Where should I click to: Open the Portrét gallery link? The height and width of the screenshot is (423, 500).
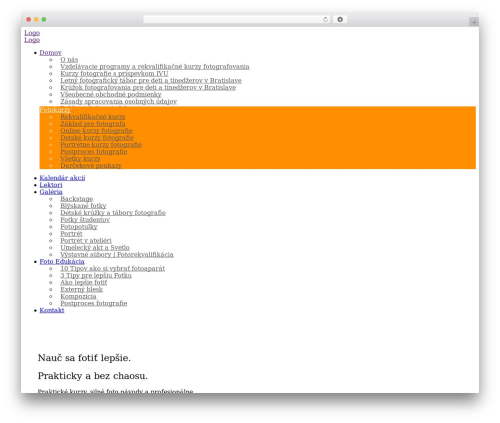tap(71, 234)
